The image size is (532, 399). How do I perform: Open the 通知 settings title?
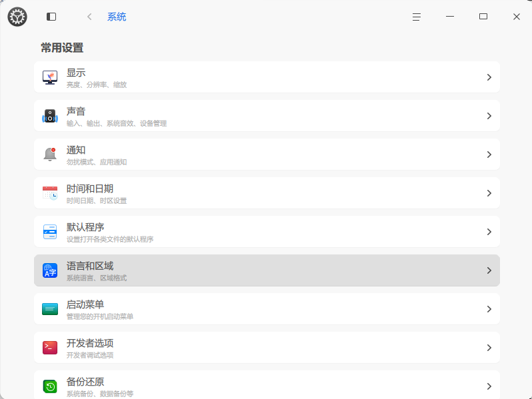coord(76,150)
